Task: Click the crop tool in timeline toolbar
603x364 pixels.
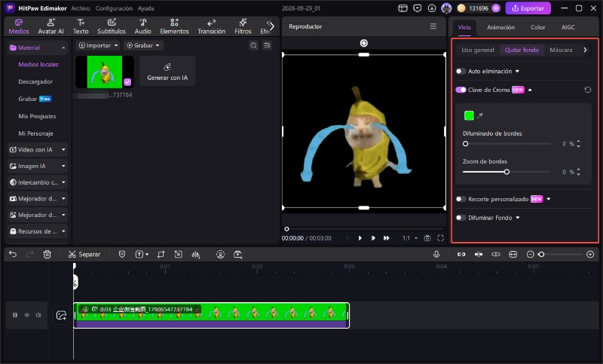Action: point(161,254)
